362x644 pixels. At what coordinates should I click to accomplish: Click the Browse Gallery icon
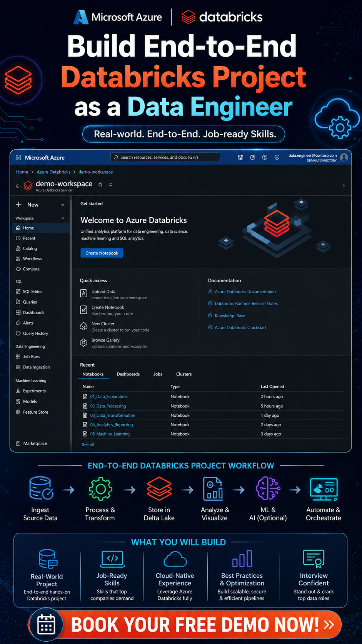point(83,342)
